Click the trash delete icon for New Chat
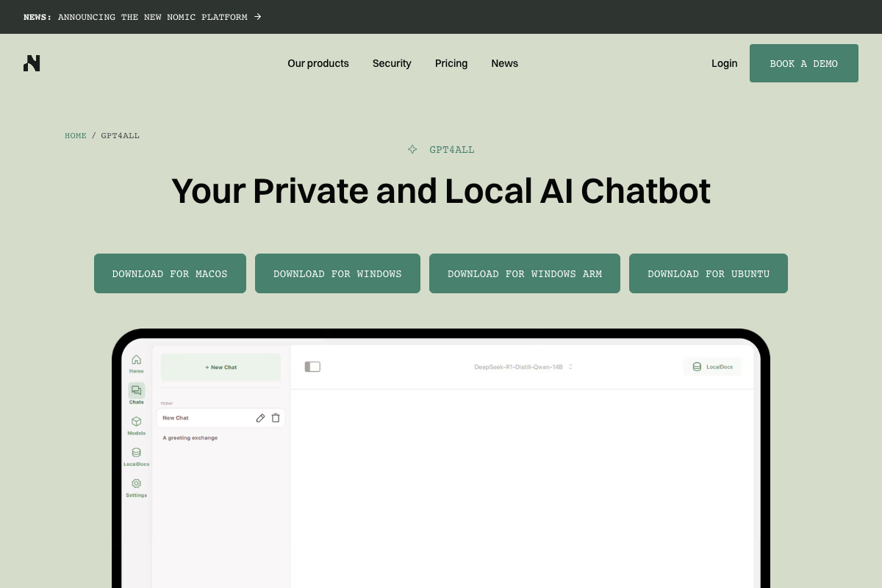The width and height of the screenshot is (882, 588). pyautogui.click(x=276, y=417)
